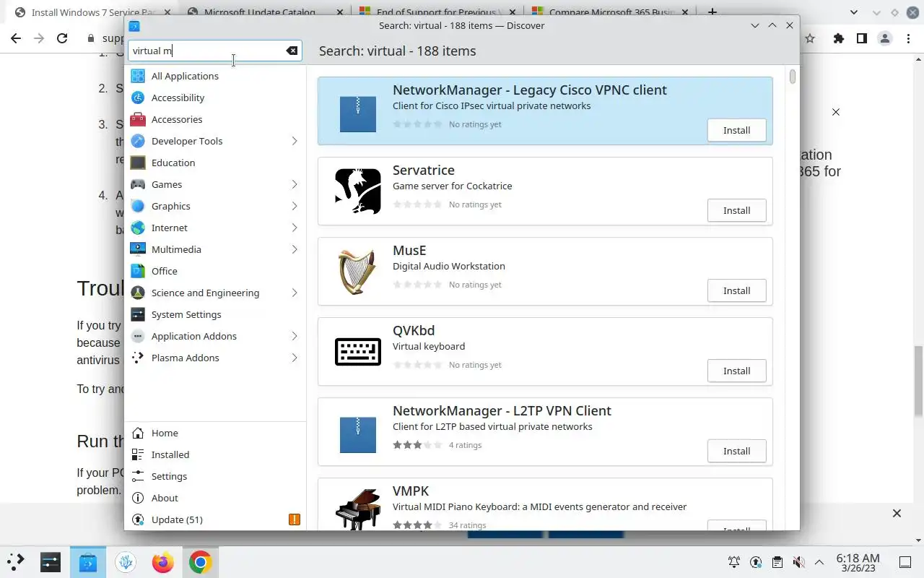Click the muted volume tray icon
Image resolution: width=924 pixels, height=578 pixels.
point(798,562)
